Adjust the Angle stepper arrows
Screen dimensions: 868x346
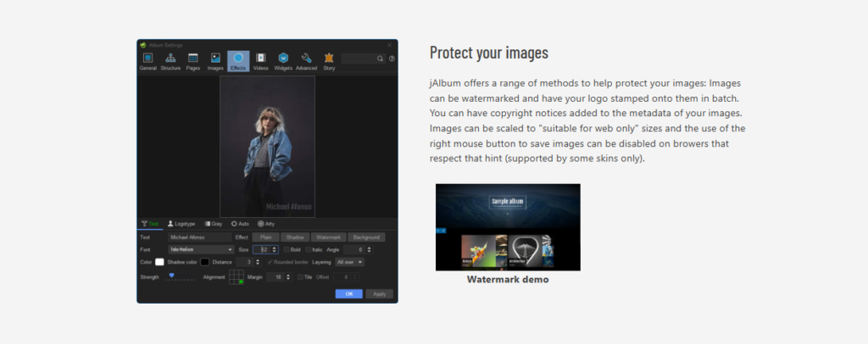coord(370,249)
